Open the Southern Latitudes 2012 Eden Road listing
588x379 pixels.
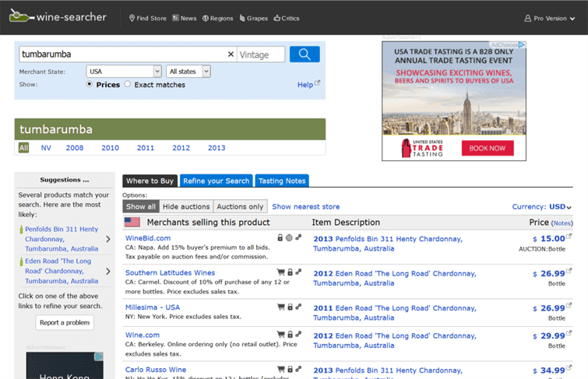(395, 278)
